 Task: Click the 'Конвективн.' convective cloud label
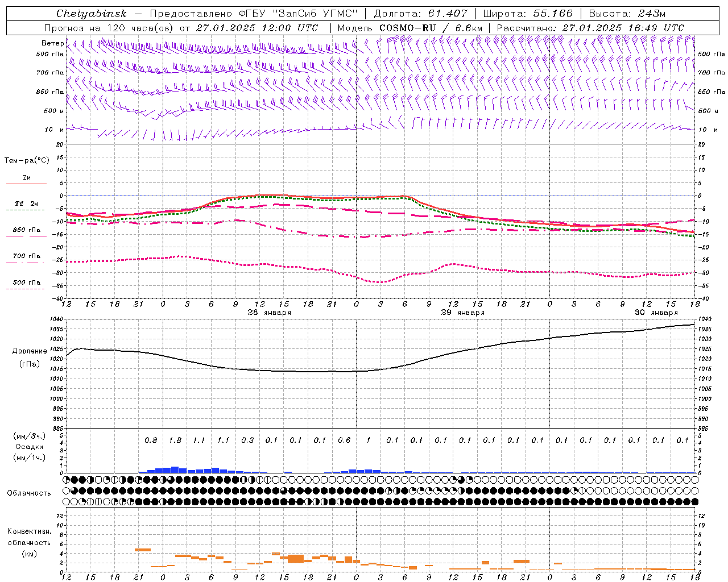[x=30, y=531]
